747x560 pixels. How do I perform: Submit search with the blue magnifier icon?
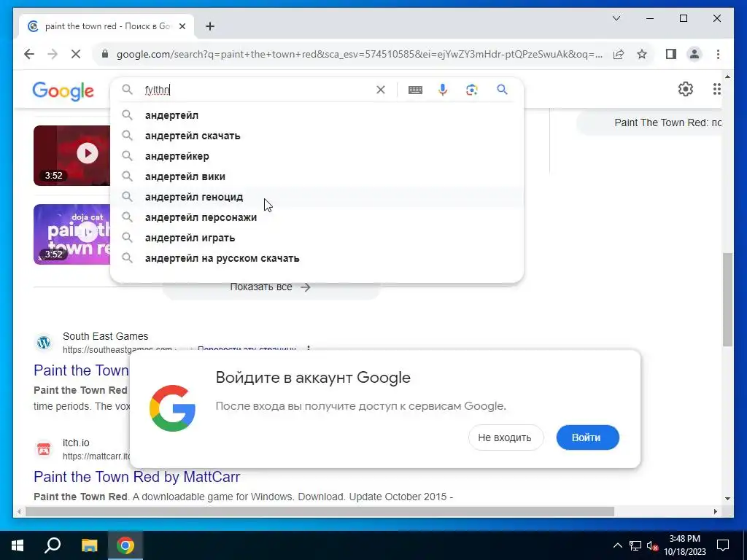tap(502, 90)
